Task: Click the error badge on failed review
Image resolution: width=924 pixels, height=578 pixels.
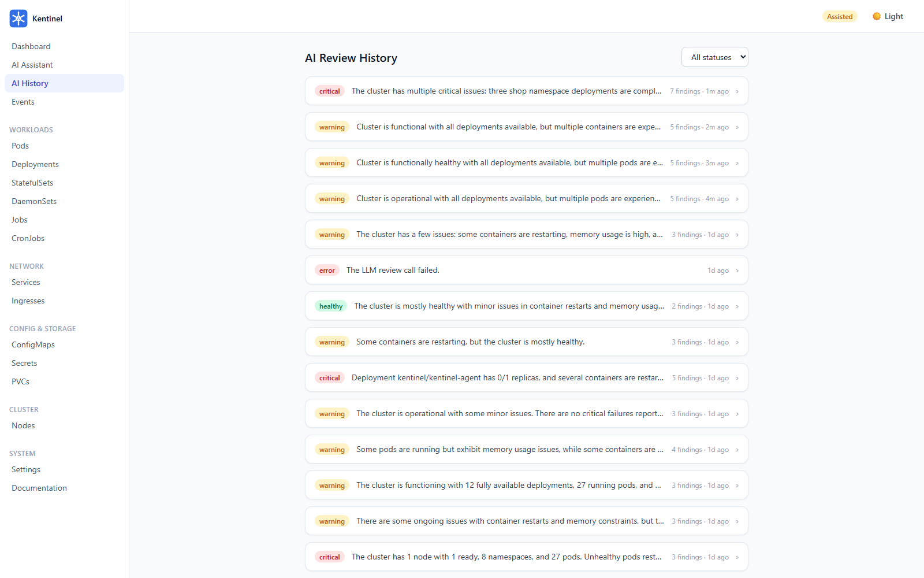Action: [x=327, y=271]
